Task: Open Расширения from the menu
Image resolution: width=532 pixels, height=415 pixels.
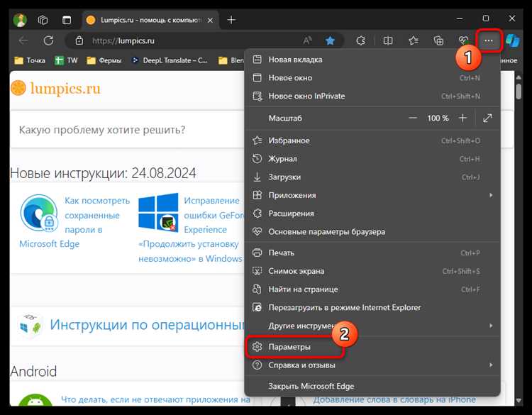Action: 372,214
